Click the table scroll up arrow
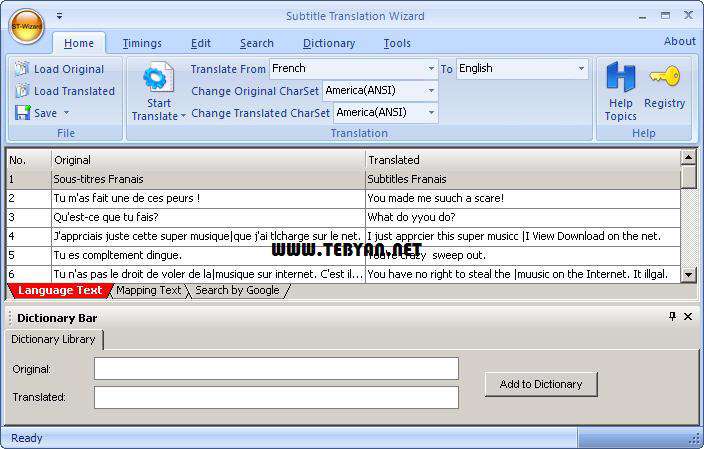 [x=688, y=157]
